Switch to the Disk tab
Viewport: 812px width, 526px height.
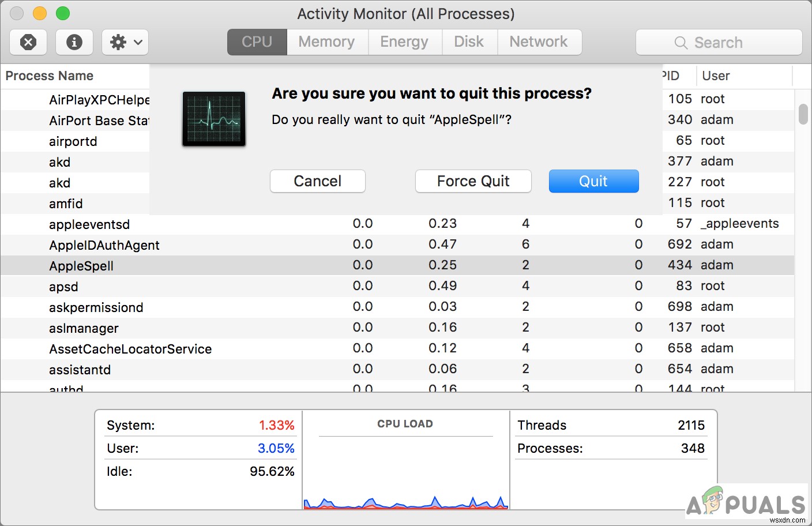469,42
